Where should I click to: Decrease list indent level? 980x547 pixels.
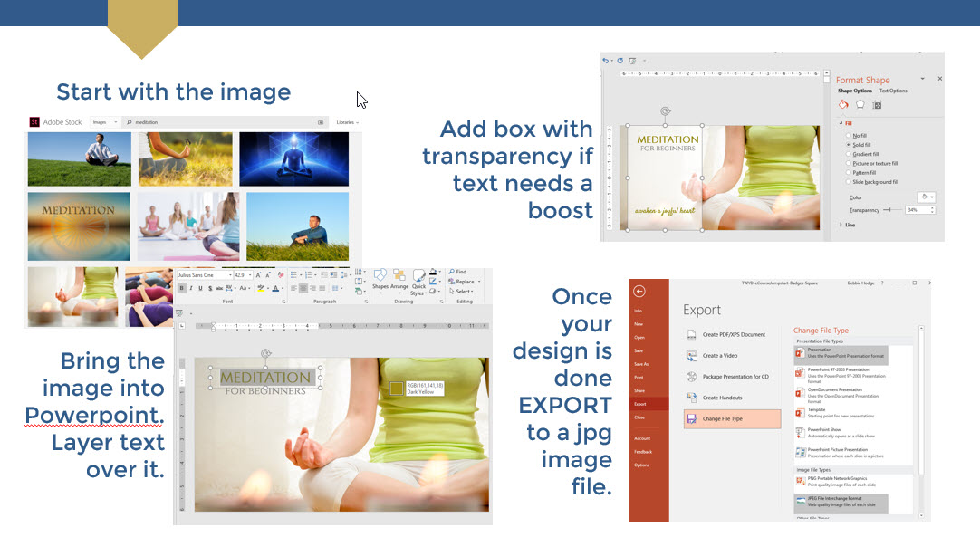tap(324, 275)
